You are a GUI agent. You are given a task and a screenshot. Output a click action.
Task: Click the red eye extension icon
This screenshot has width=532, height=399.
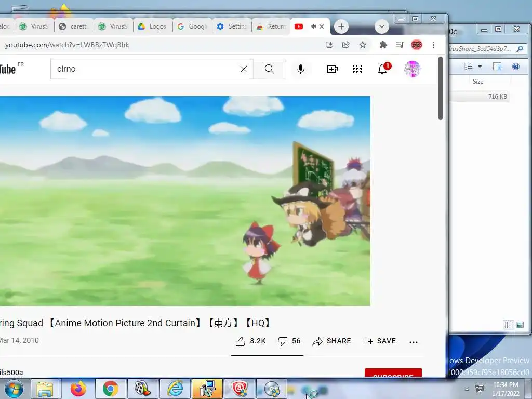pos(417,45)
